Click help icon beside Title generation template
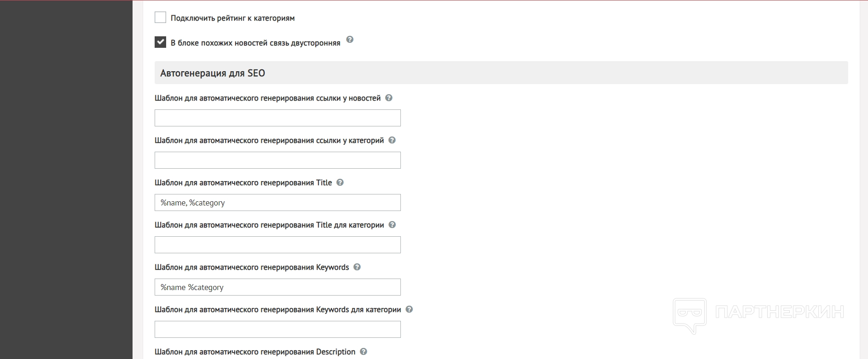Viewport: 868px width, 359px height. tap(340, 182)
